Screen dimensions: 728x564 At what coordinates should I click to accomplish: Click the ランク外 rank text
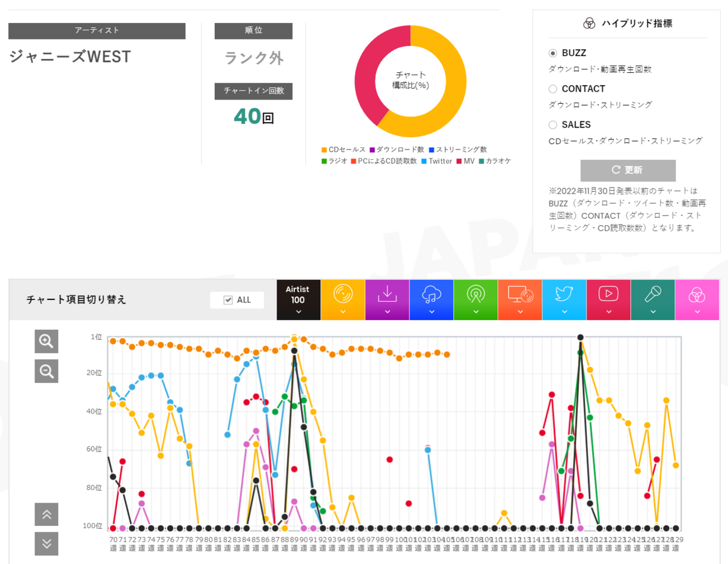point(254,58)
